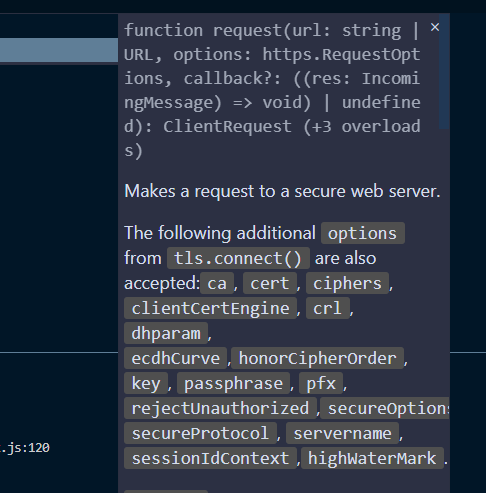Click the 'dhparam' option tag
486x493 pixels.
tap(166, 333)
